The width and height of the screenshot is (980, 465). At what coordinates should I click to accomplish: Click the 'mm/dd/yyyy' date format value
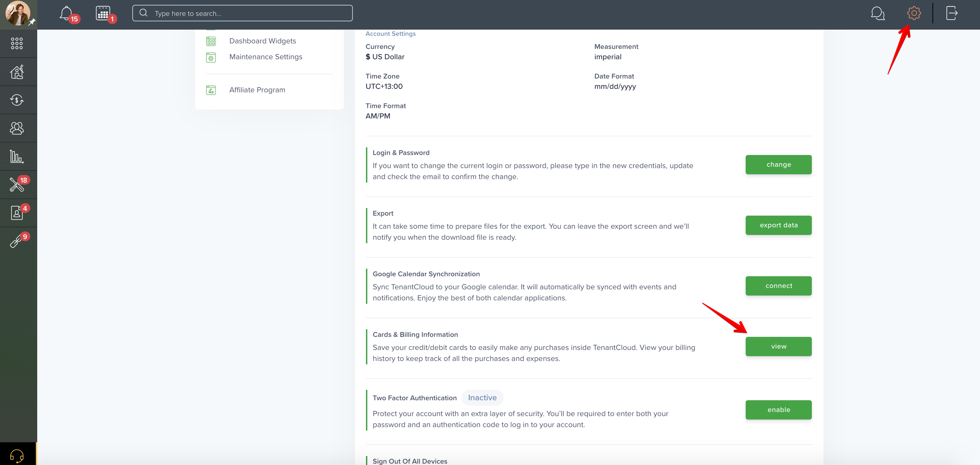[x=615, y=87]
